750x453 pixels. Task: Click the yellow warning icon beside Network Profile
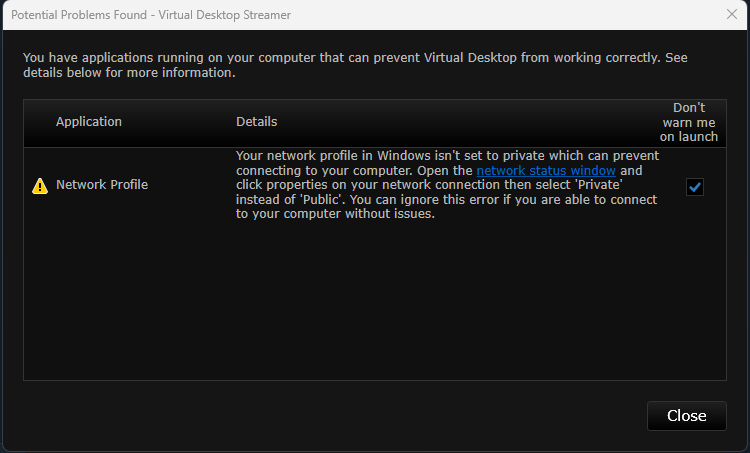(x=40, y=186)
